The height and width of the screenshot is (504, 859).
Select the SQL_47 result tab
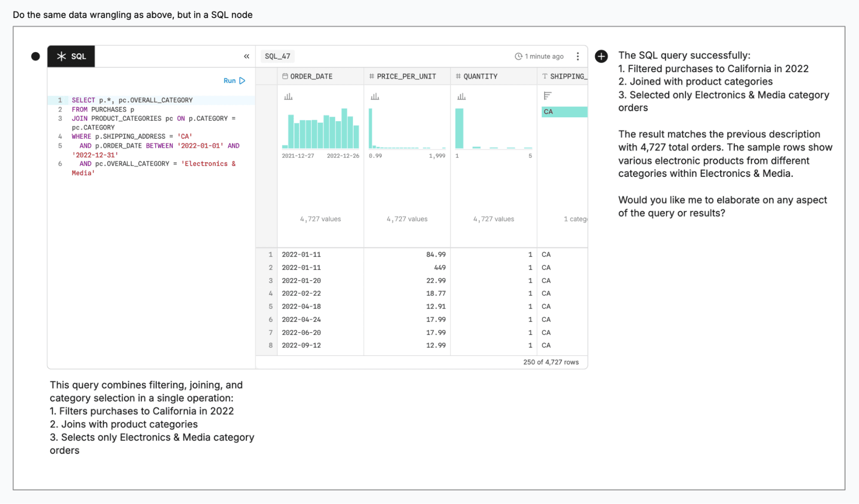click(x=277, y=56)
